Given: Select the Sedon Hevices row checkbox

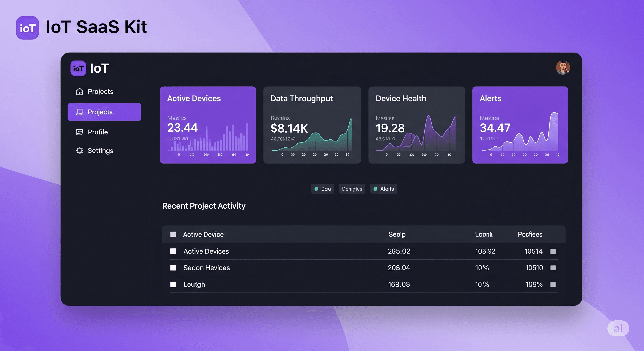Looking at the screenshot, I should (173, 268).
